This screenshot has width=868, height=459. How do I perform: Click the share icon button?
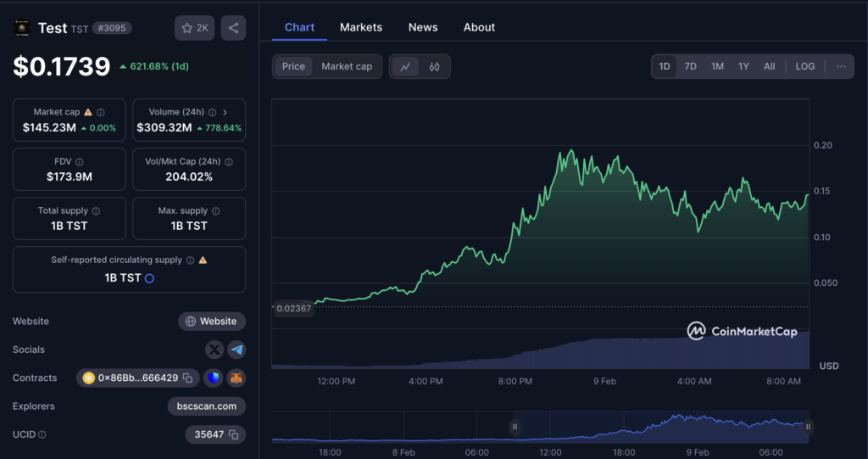pos(233,28)
